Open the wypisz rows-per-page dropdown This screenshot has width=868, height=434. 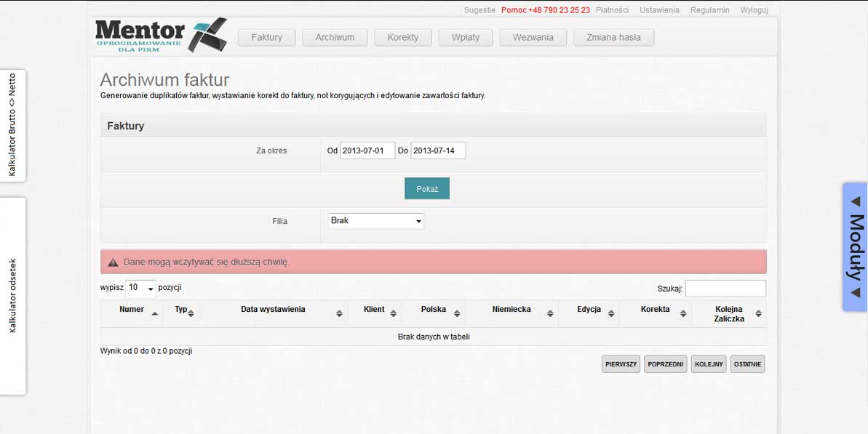pyautogui.click(x=141, y=288)
